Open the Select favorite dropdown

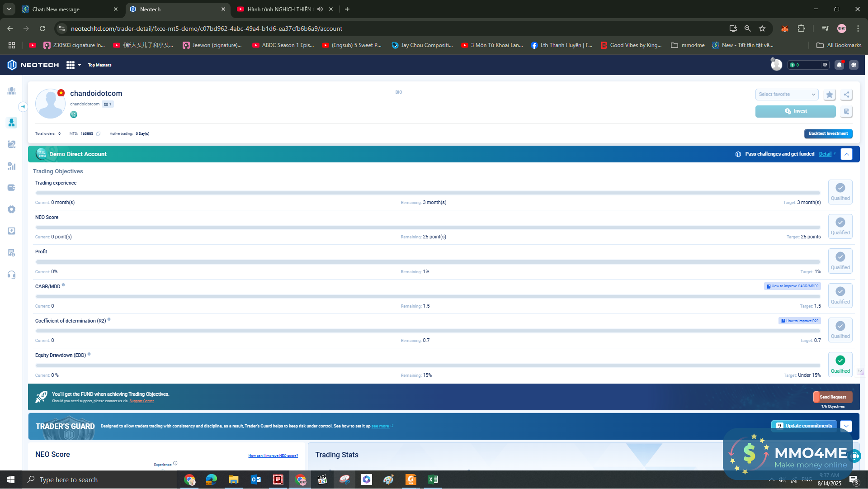(x=787, y=95)
